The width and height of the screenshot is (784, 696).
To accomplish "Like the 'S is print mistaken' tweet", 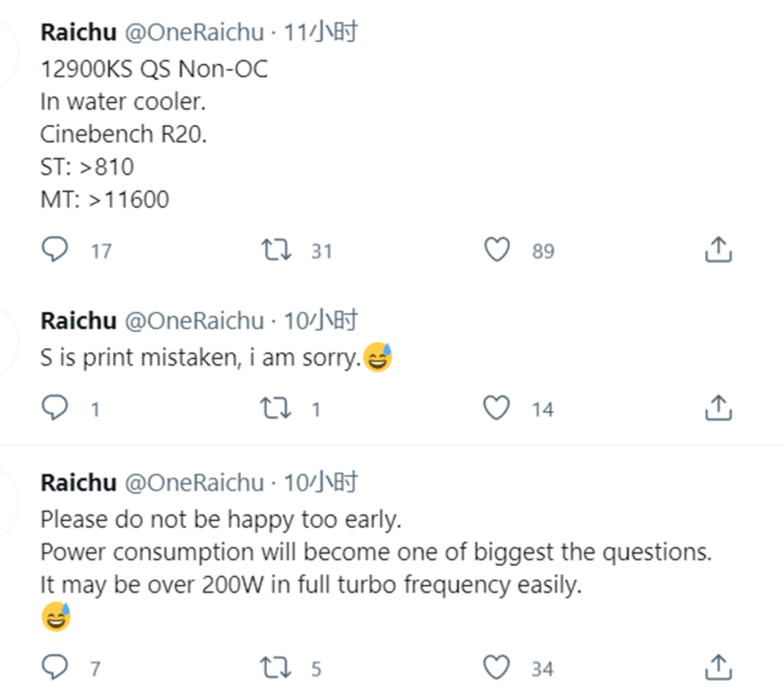I will click(497, 408).
